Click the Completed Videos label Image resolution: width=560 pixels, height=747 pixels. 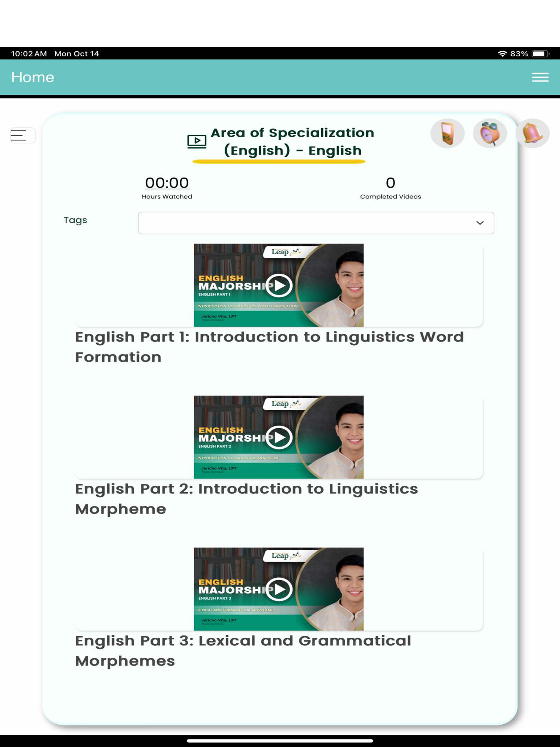click(x=390, y=197)
